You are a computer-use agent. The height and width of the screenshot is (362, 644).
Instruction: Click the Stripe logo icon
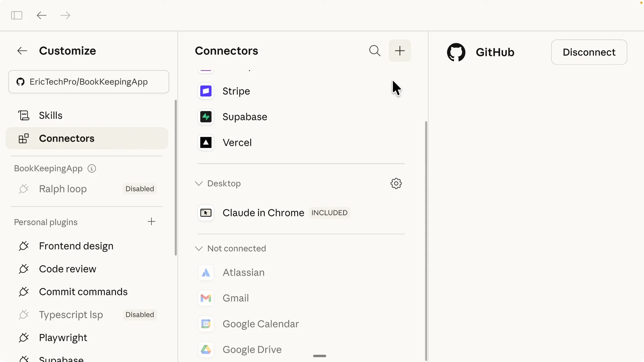206,91
